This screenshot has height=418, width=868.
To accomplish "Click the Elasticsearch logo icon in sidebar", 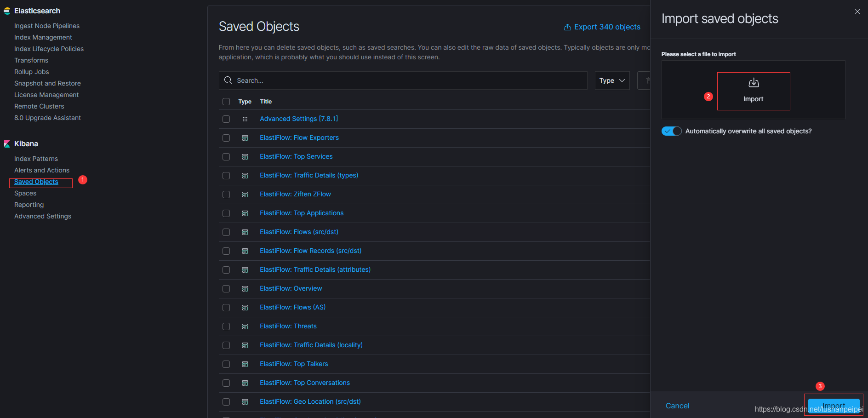I will [7, 11].
